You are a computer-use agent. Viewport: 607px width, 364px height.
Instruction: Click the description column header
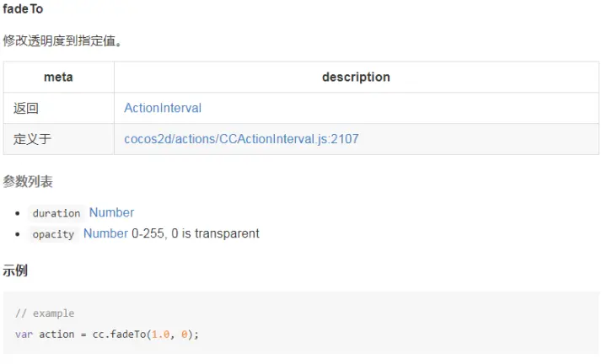click(x=356, y=77)
